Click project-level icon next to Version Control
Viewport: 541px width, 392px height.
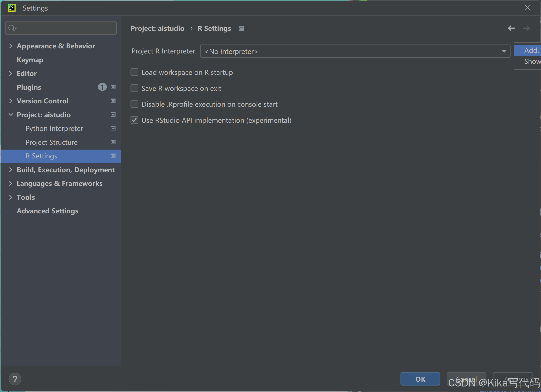click(x=113, y=101)
